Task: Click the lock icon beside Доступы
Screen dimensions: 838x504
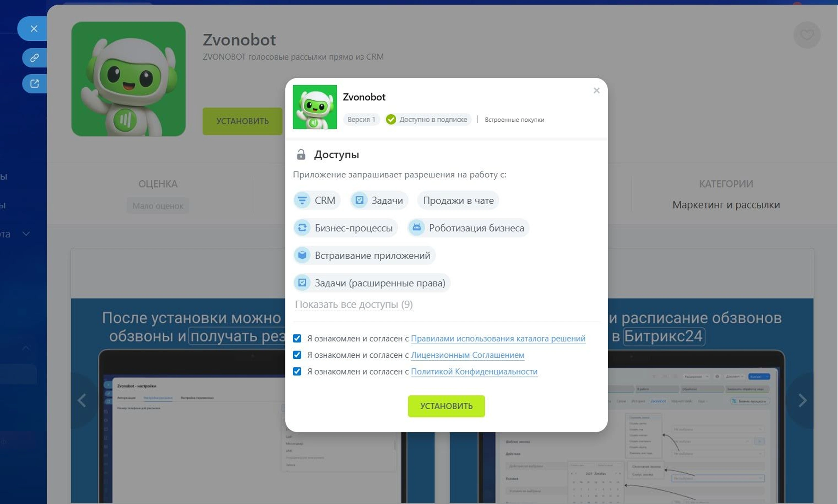Action: 301,155
